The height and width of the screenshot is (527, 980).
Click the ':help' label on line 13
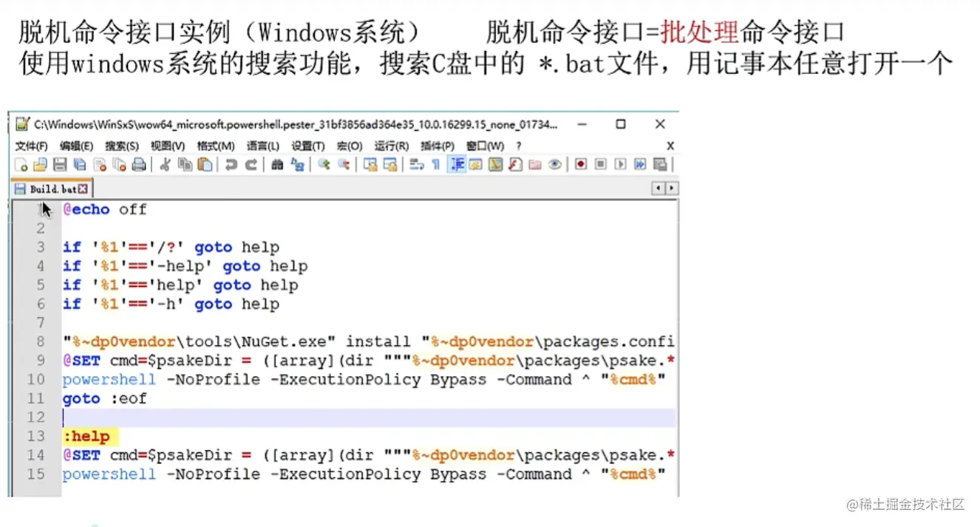point(86,436)
